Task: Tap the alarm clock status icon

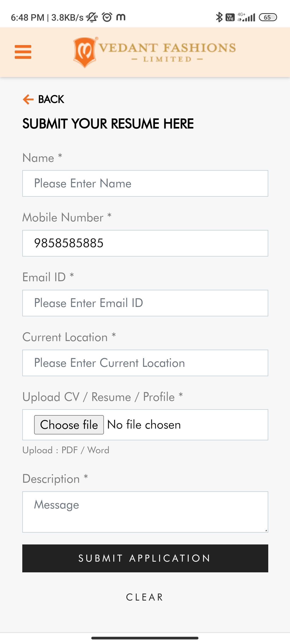Action: coord(107,17)
